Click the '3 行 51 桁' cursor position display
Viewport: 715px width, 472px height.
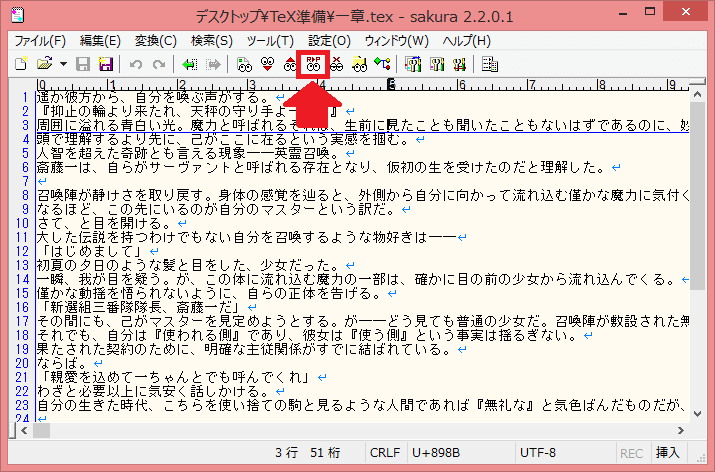pos(308,452)
